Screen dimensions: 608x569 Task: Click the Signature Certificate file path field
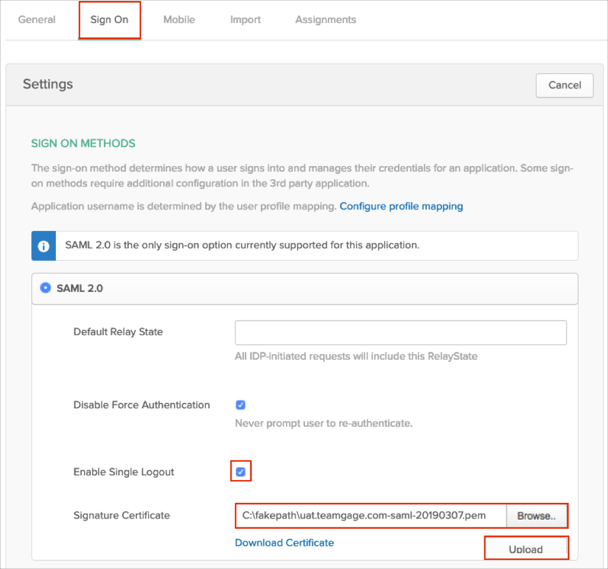pos(370,516)
